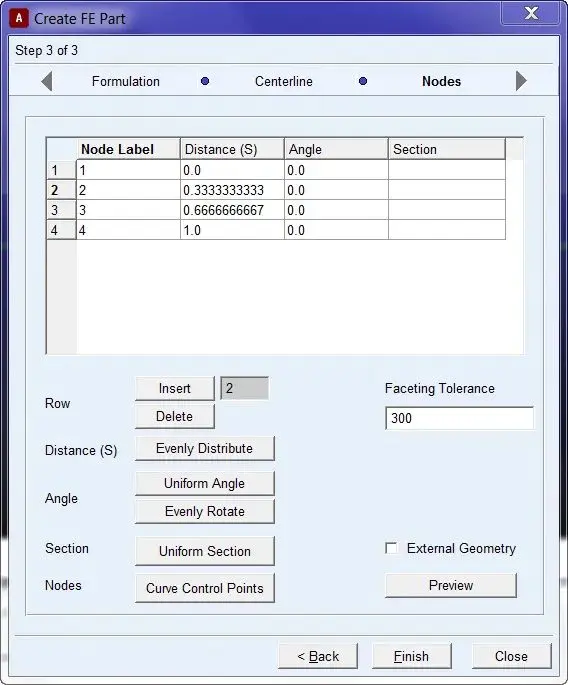The image size is (568, 685).
Task: Click the Preview button
Action: (x=450, y=585)
